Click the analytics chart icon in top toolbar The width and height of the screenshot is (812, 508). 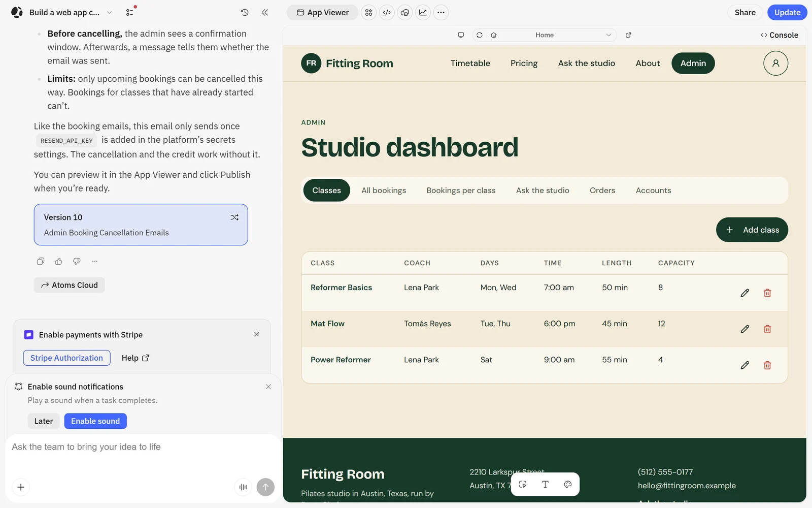point(423,12)
